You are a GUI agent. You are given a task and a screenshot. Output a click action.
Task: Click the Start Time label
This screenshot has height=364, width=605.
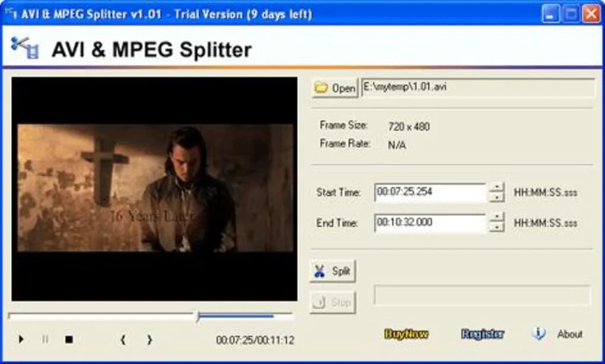point(338,193)
